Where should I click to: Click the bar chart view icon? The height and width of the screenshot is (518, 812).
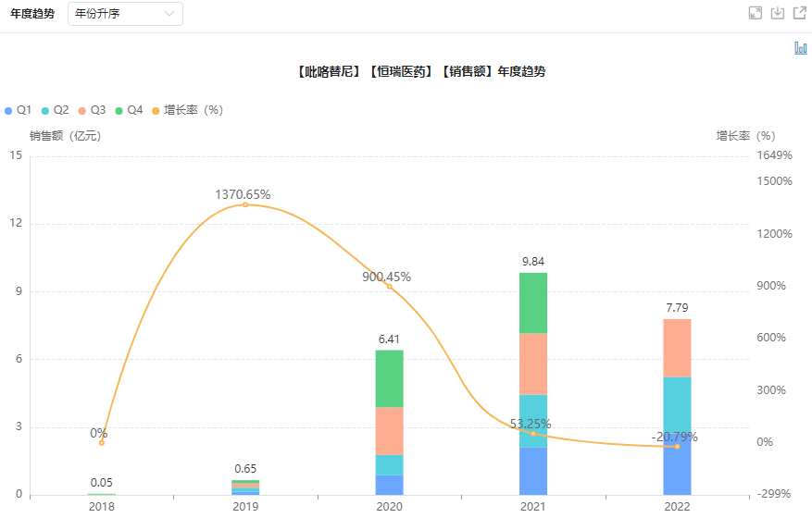click(800, 48)
